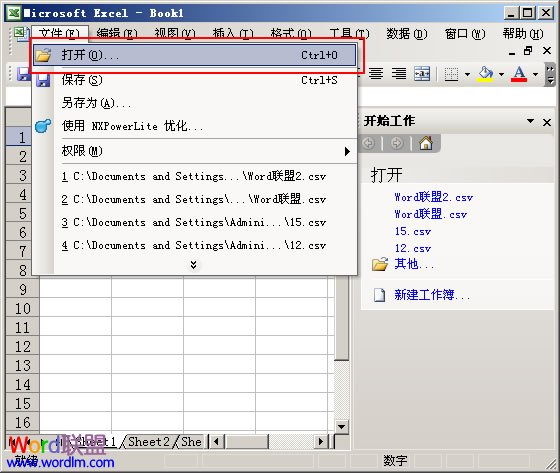Click the 新建工作簿... link
Viewport: 560px width, 473px height.
(x=432, y=295)
